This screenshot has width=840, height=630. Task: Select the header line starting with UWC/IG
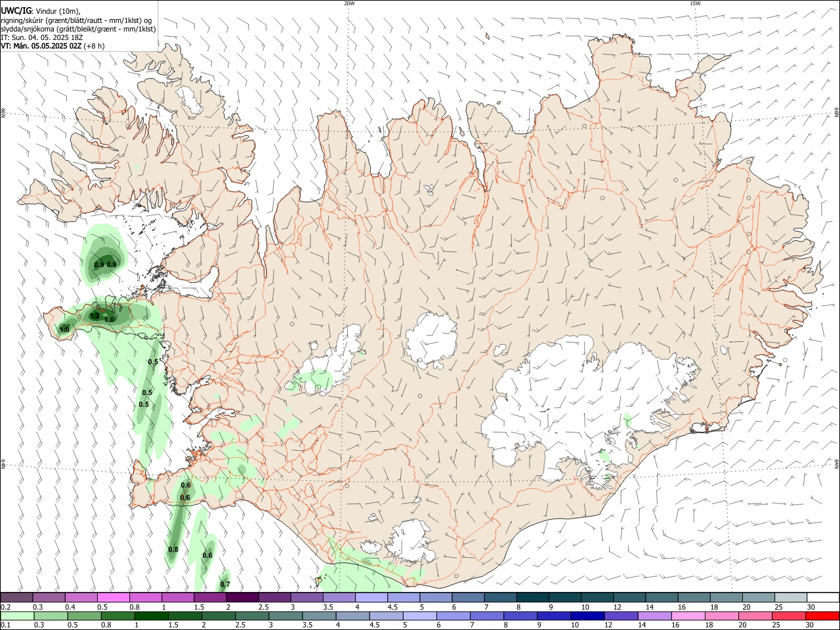(x=41, y=10)
